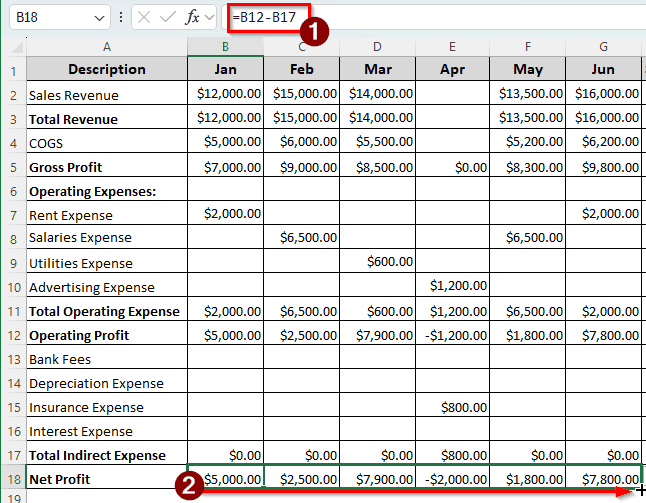Viewport: 646px width, 503px height.
Task: Click the Interest Expense label cell
Action: tap(107, 429)
